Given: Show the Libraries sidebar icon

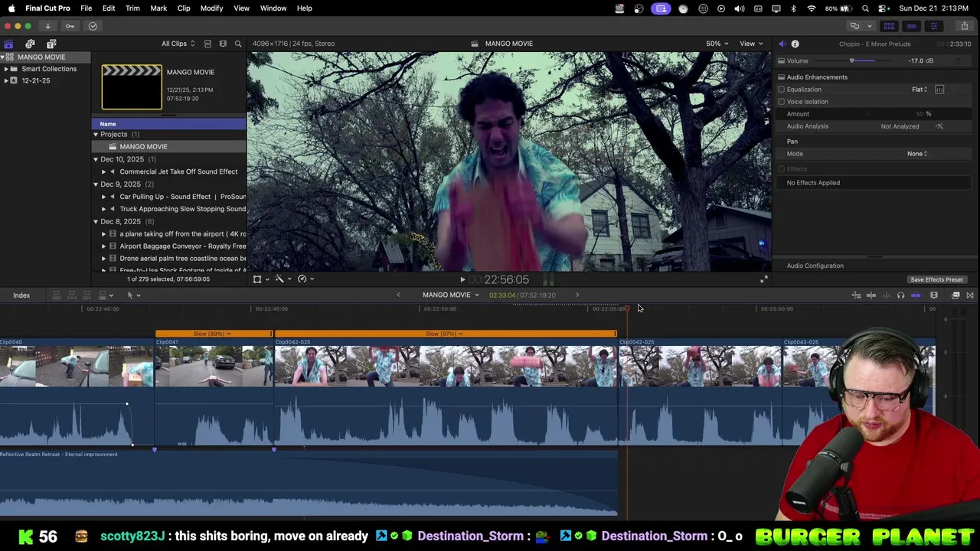Looking at the screenshot, I should [8, 44].
